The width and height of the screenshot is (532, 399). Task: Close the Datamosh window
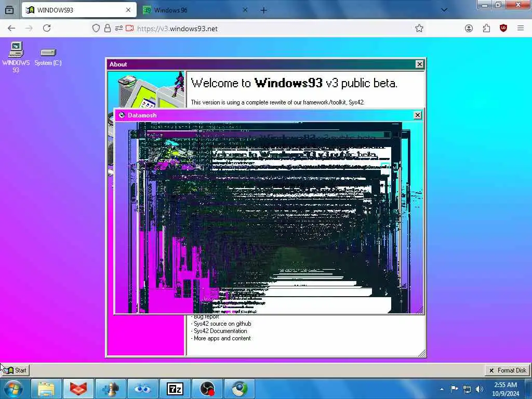point(418,115)
